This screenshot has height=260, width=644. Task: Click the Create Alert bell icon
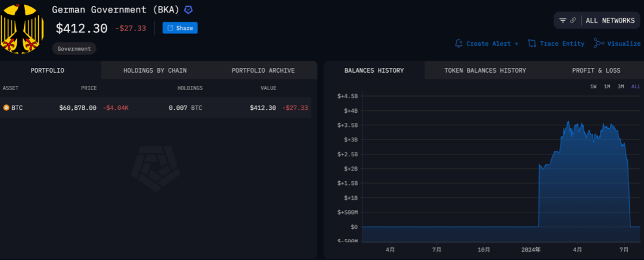point(459,44)
